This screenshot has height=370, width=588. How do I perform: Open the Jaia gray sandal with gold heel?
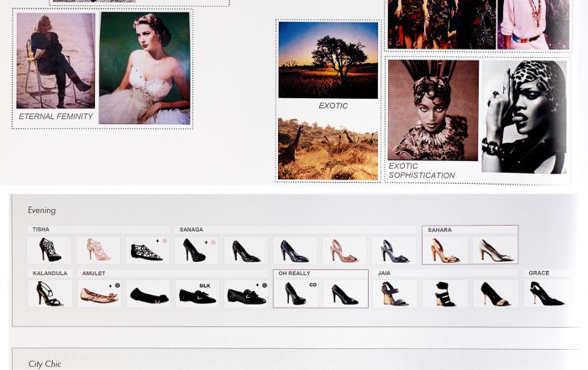(396, 294)
